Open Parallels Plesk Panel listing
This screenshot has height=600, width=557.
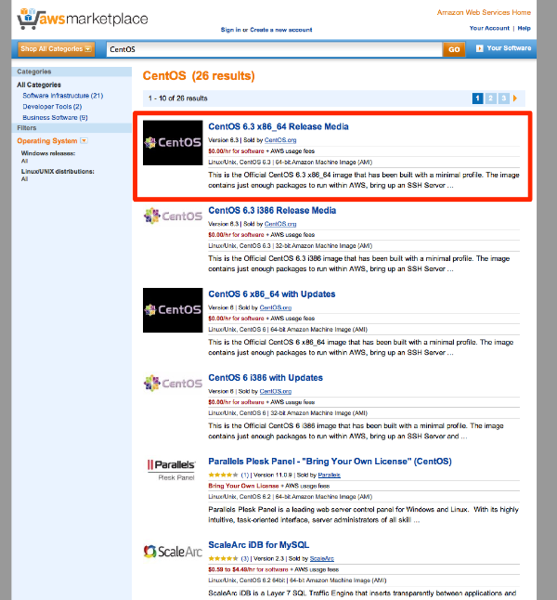point(330,461)
